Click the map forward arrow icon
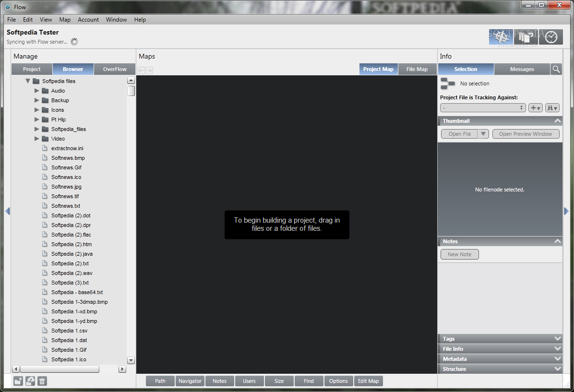The height and width of the screenshot is (392, 574). tap(149, 70)
